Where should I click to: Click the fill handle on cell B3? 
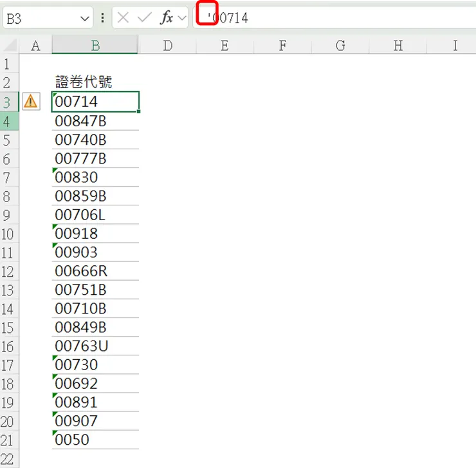point(139,111)
